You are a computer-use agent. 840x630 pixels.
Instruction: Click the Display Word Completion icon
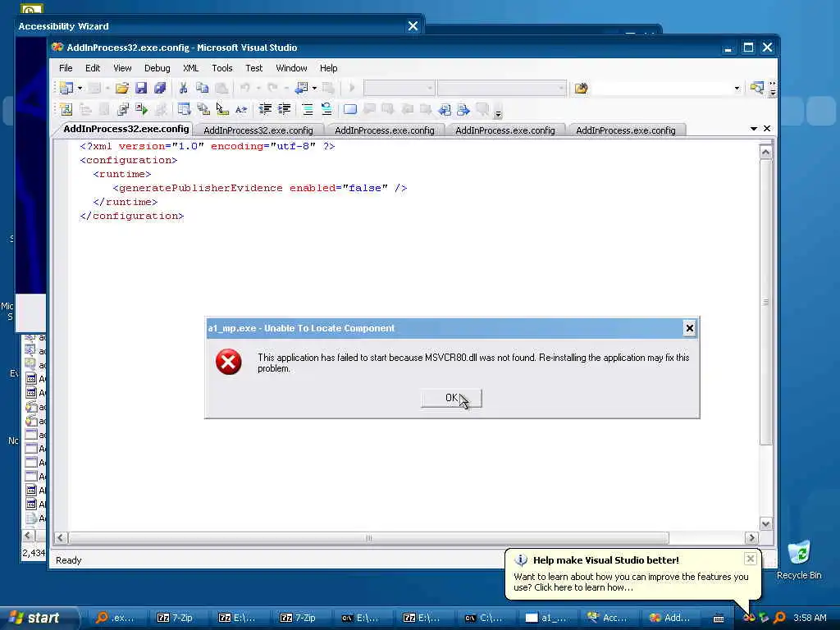[241, 110]
